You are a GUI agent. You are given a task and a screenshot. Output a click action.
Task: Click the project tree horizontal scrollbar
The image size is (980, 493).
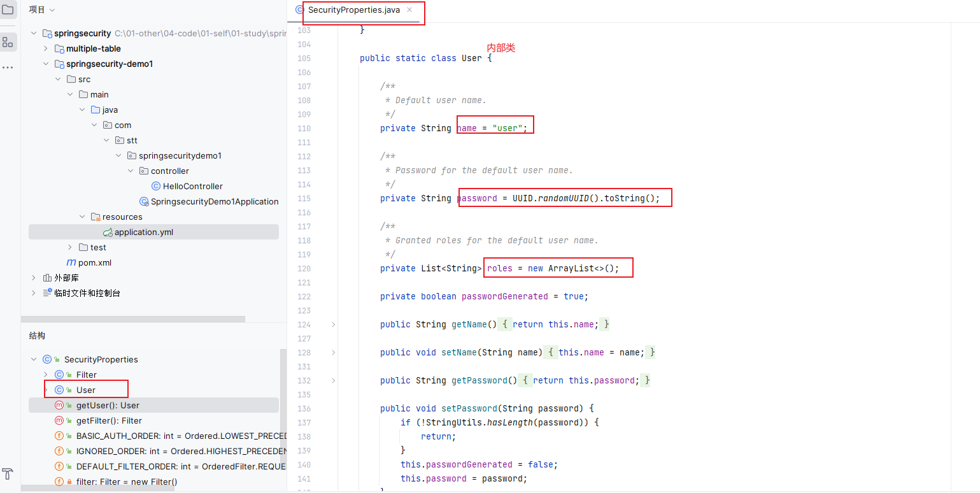tap(134, 319)
